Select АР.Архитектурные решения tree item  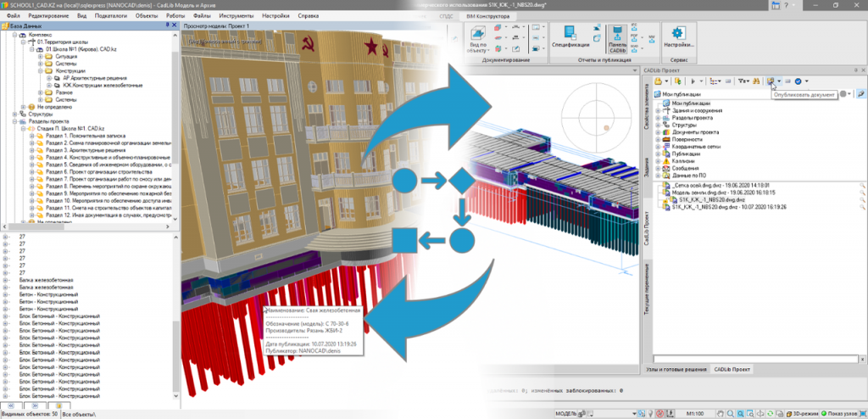point(95,78)
